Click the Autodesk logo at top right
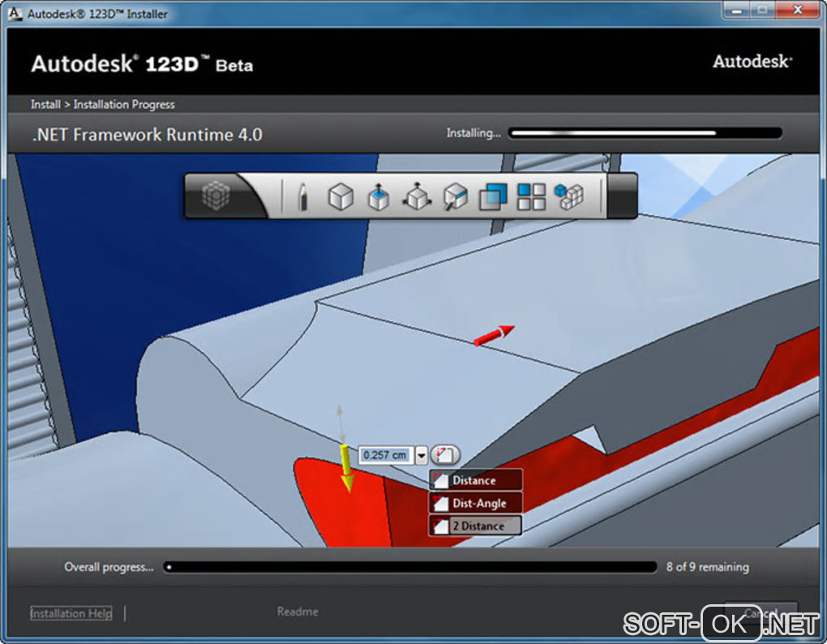 (752, 62)
